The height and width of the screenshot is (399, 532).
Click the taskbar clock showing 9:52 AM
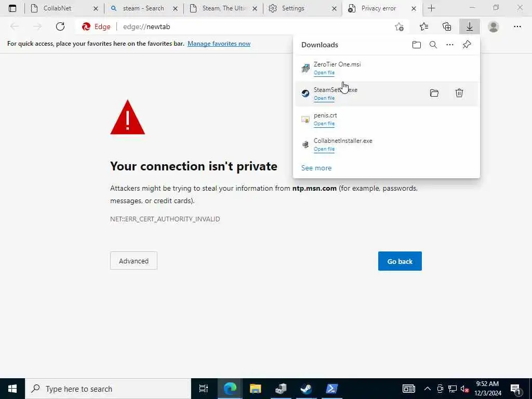[487, 389]
